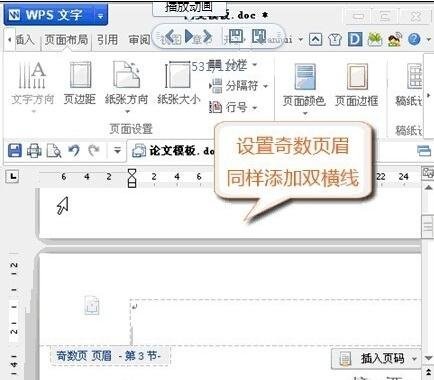The width and height of the screenshot is (434, 380).
Task: Switch to the 插入 tab
Action: click(25, 40)
